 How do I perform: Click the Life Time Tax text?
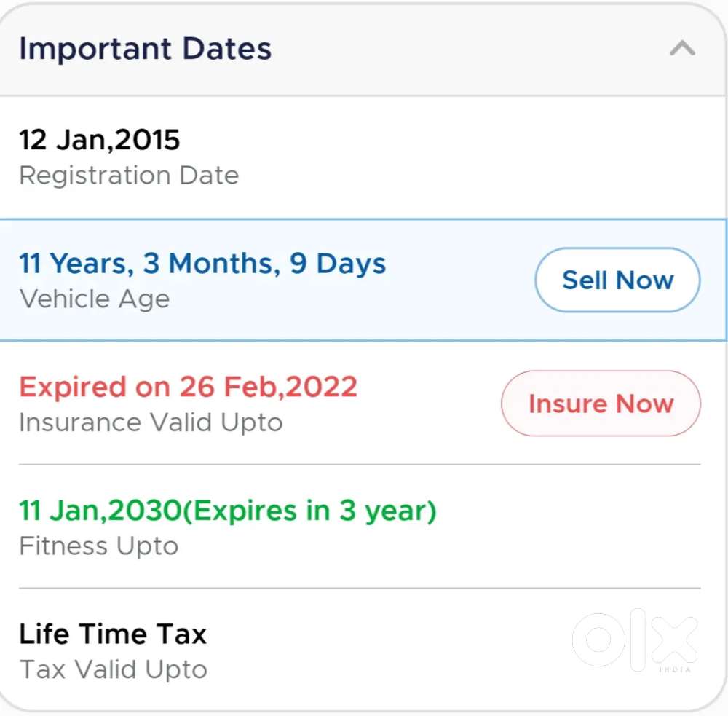(113, 634)
